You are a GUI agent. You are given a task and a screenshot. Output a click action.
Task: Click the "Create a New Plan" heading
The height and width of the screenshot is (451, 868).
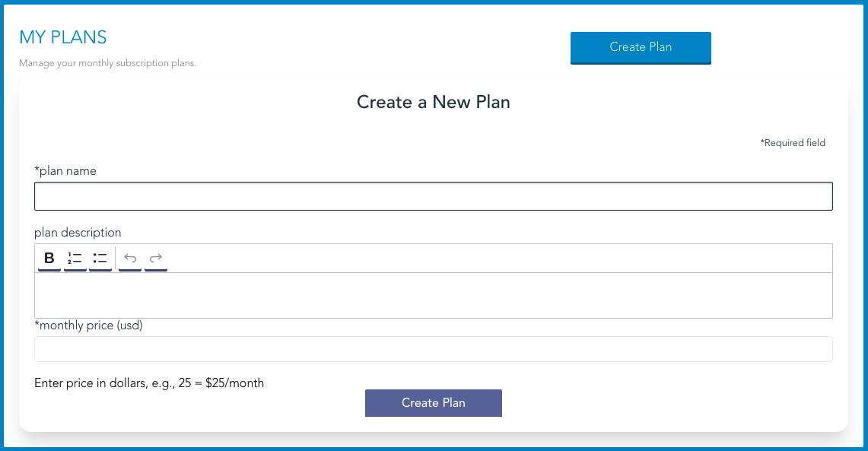433,102
